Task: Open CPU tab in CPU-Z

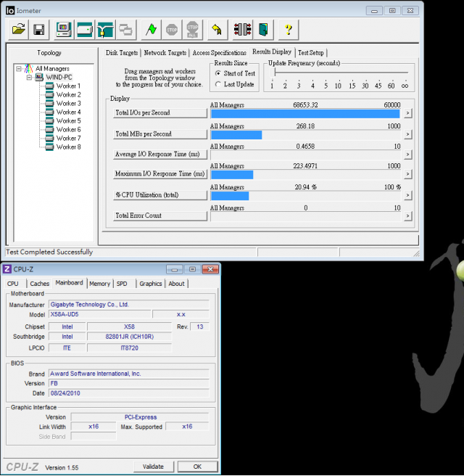Action: click(x=13, y=284)
